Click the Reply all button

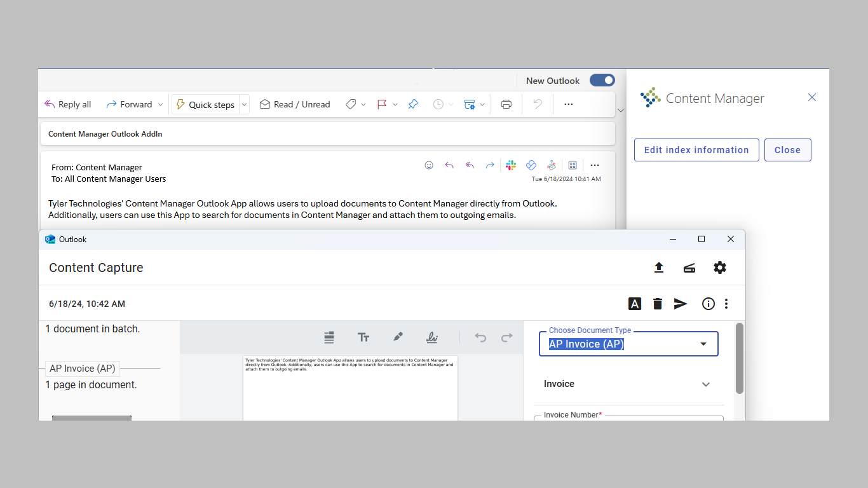(68, 104)
